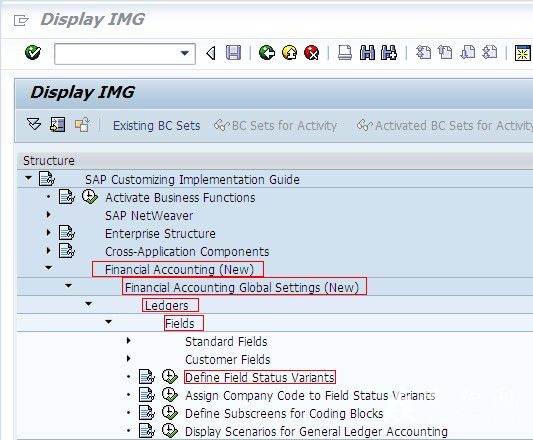533x440 pixels.
Task: Click the Expand All subnodes icon
Action: [x=34, y=124]
